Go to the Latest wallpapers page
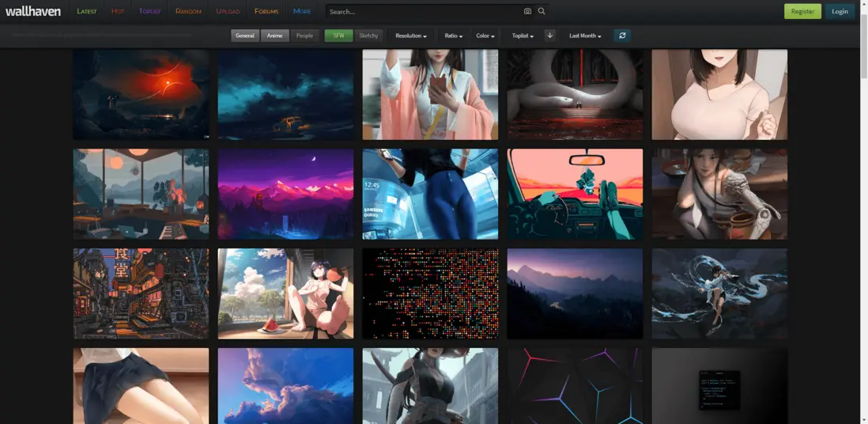The height and width of the screenshot is (424, 868). [87, 12]
